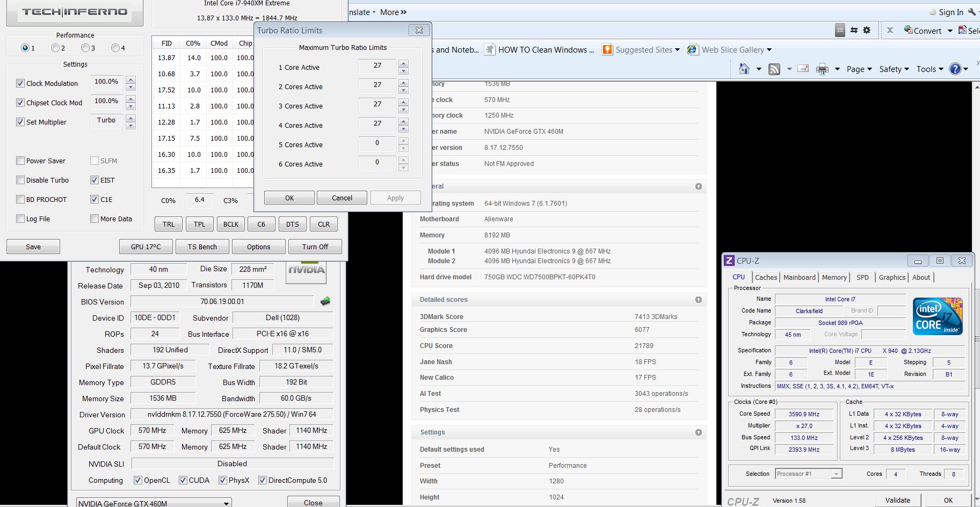The height and width of the screenshot is (507, 980).
Task: Click the BIOS save chip icon in GPU-Z
Action: pyautogui.click(x=325, y=301)
